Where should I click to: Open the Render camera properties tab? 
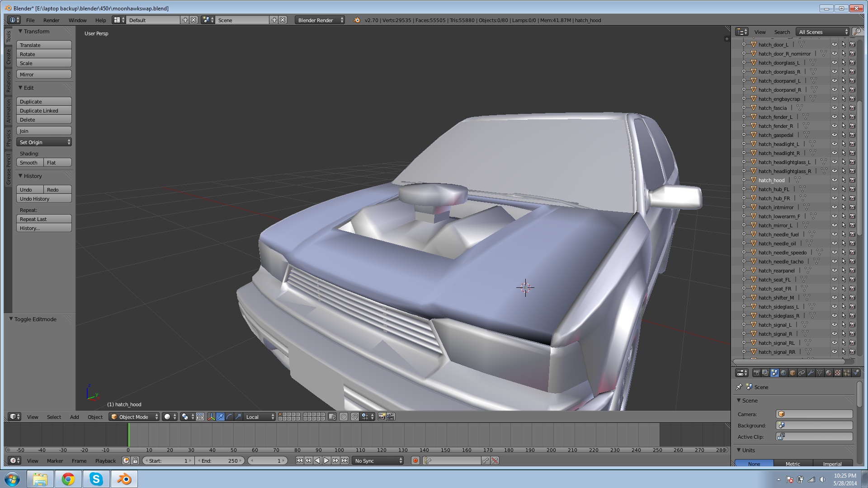tap(757, 373)
